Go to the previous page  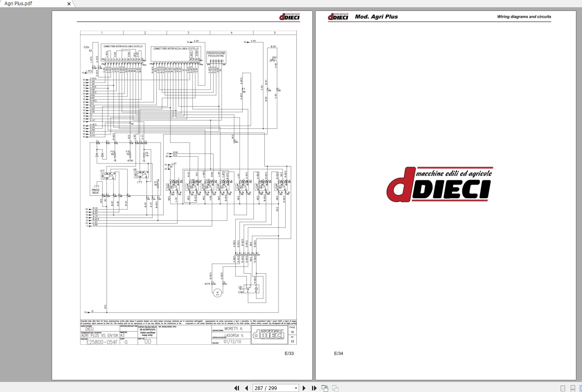pyautogui.click(x=247, y=388)
